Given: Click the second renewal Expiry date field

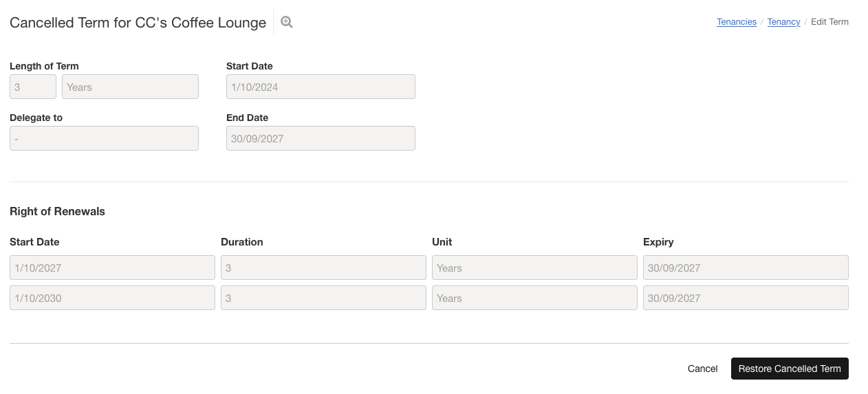Looking at the screenshot, I should coord(746,298).
